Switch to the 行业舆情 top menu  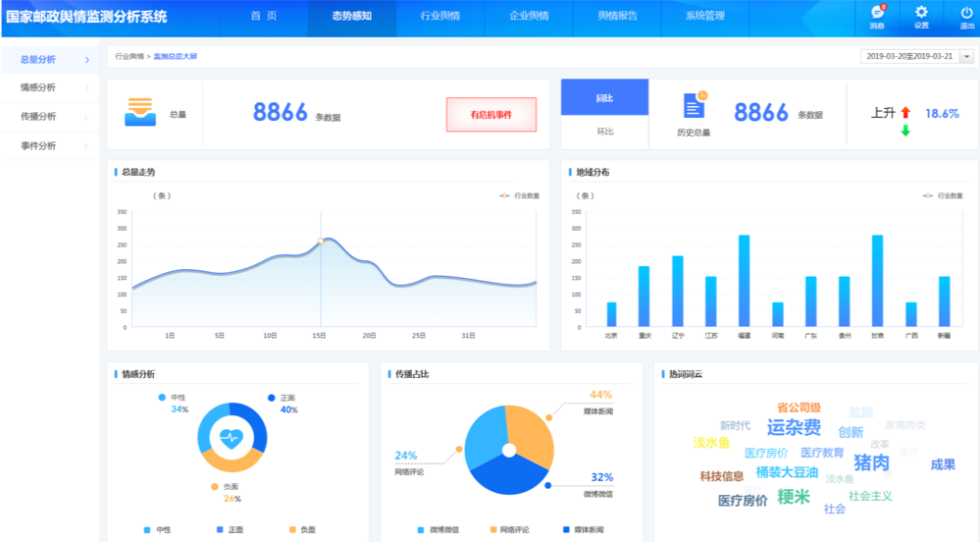[442, 17]
